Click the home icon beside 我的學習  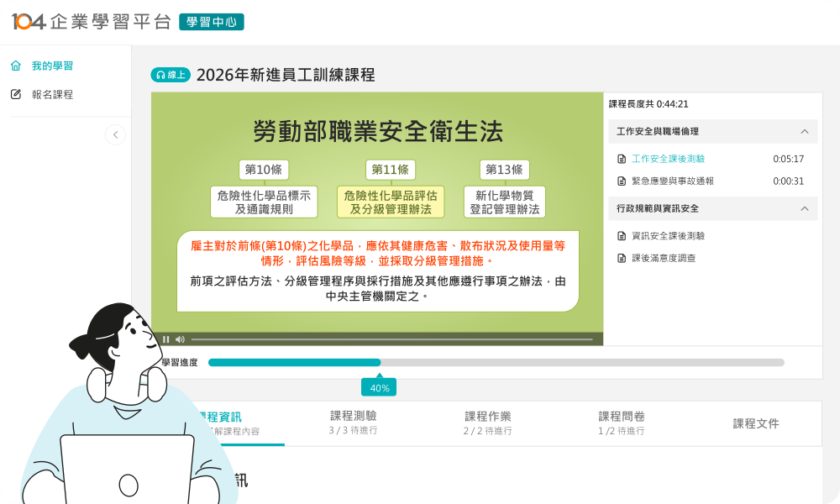[x=15, y=66]
